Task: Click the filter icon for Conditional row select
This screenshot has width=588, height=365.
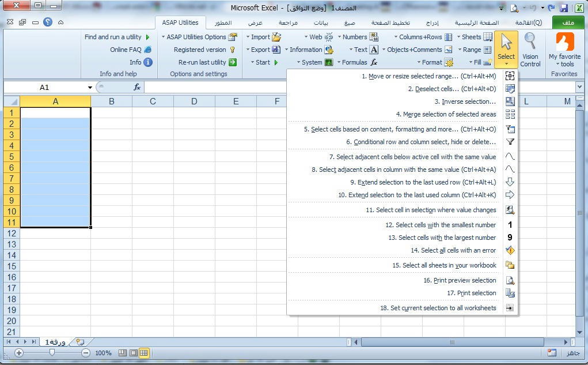Action: click(x=510, y=142)
